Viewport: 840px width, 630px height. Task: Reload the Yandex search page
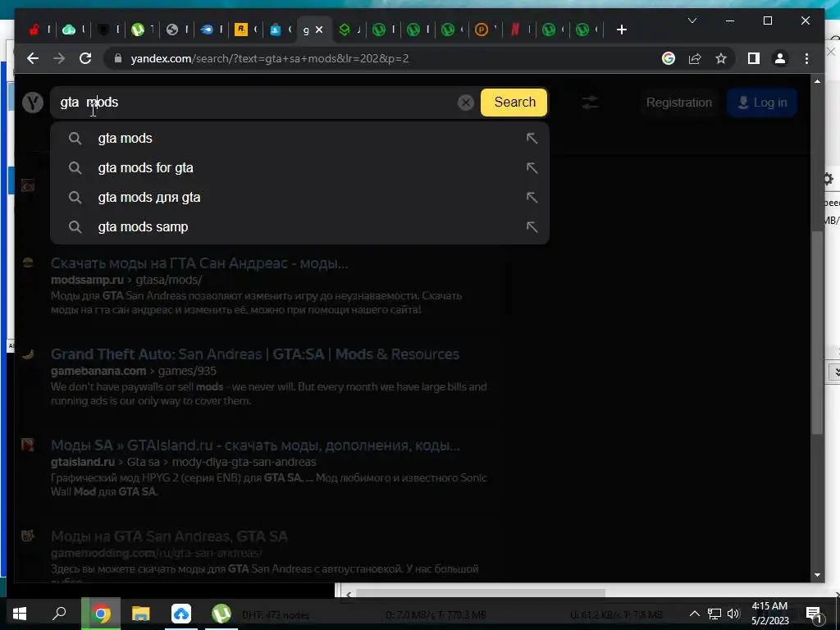85,58
